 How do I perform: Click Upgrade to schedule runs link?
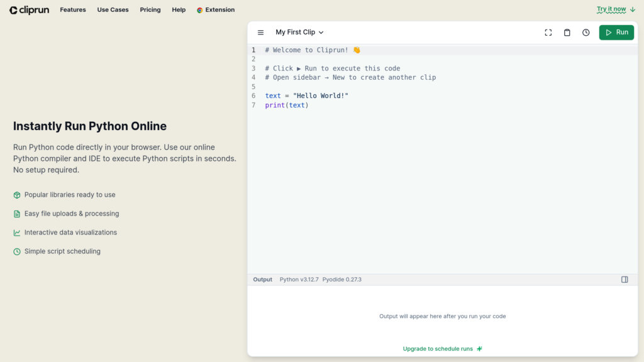click(438, 349)
